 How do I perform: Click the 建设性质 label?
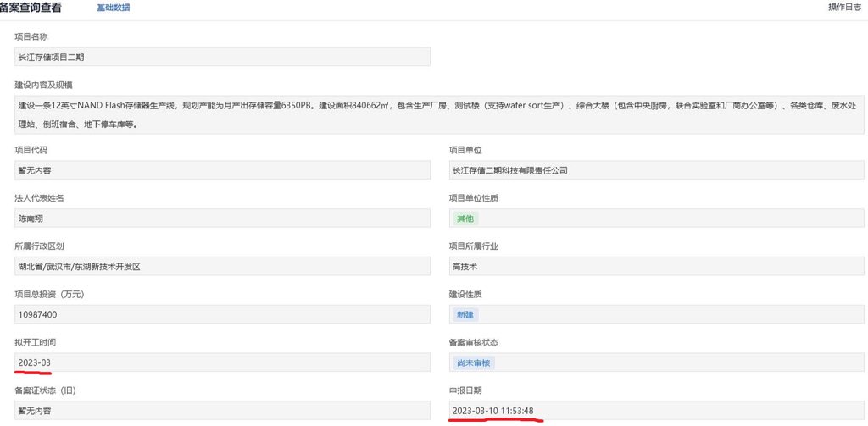[x=465, y=295]
